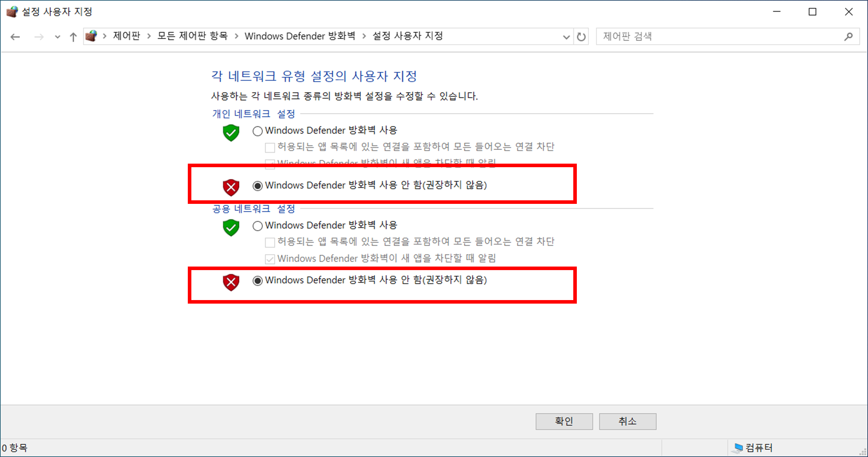Screen dimensions: 868x457
Task: Go to 모든 제어판 항목 breadcrumb
Action: click(x=193, y=36)
